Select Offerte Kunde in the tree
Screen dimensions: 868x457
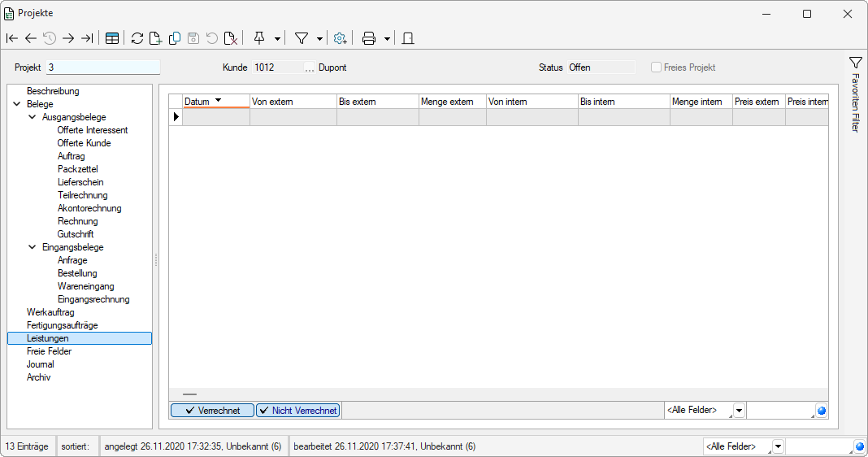point(85,143)
